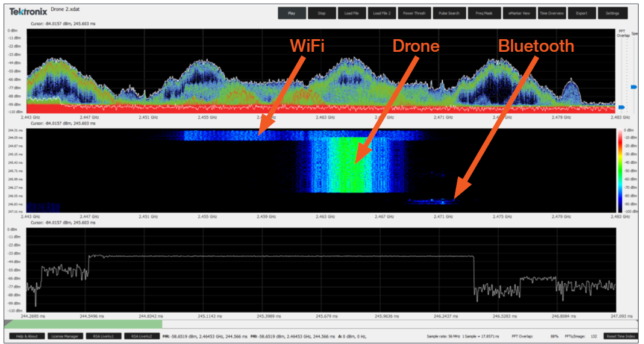Click the Export button

click(x=581, y=13)
